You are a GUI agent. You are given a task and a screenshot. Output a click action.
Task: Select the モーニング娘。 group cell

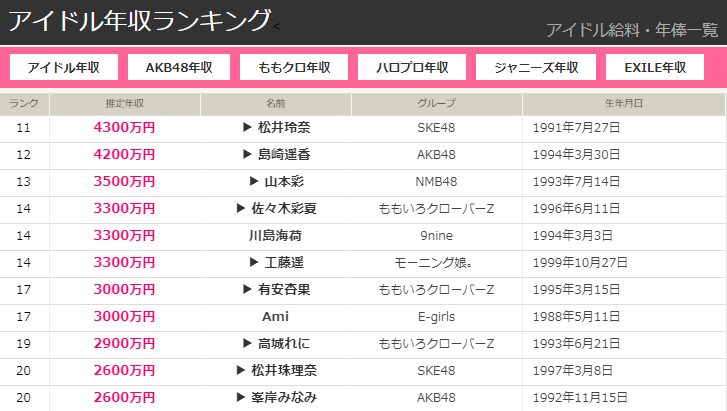tap(434, 263)
